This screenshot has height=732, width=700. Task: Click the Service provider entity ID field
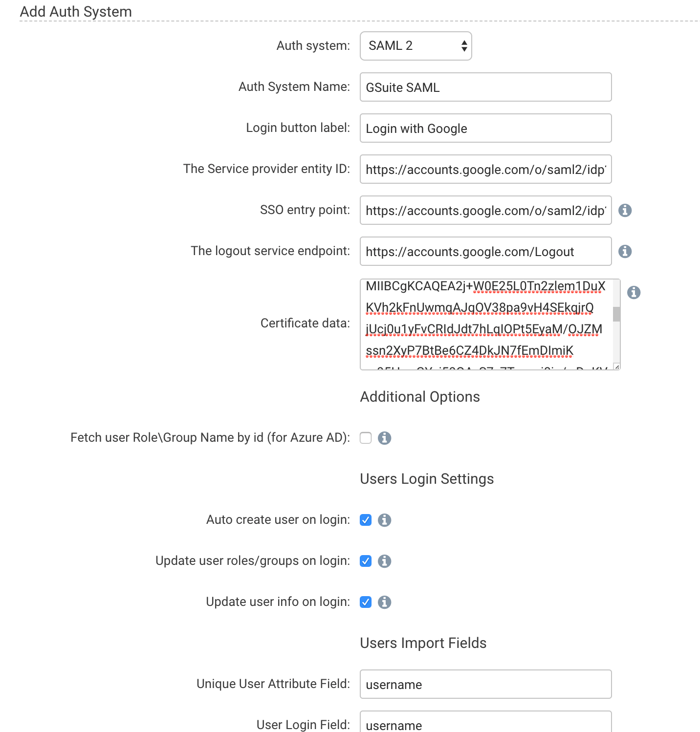point(485,169)
